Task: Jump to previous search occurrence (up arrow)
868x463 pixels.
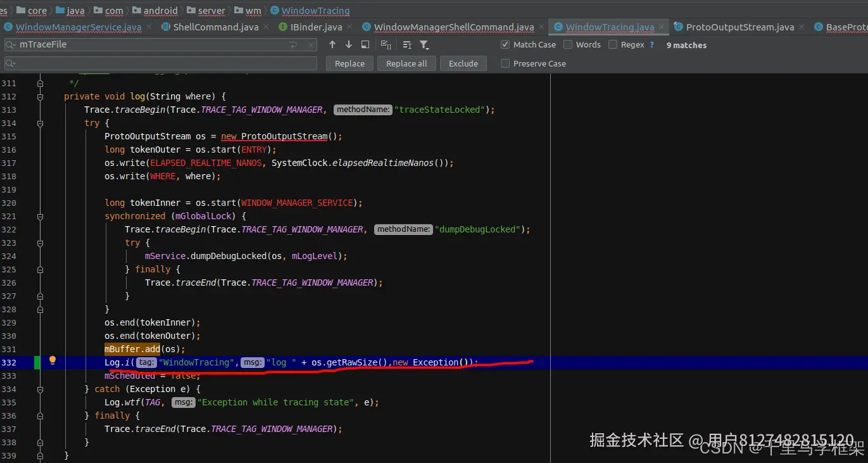Action: coord(332,44)
